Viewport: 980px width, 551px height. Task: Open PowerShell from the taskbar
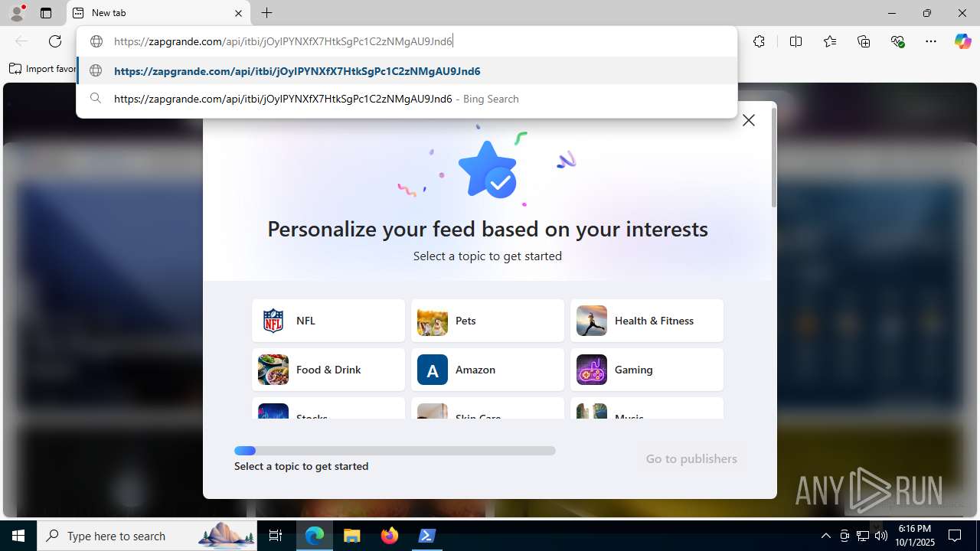[426, 536]
